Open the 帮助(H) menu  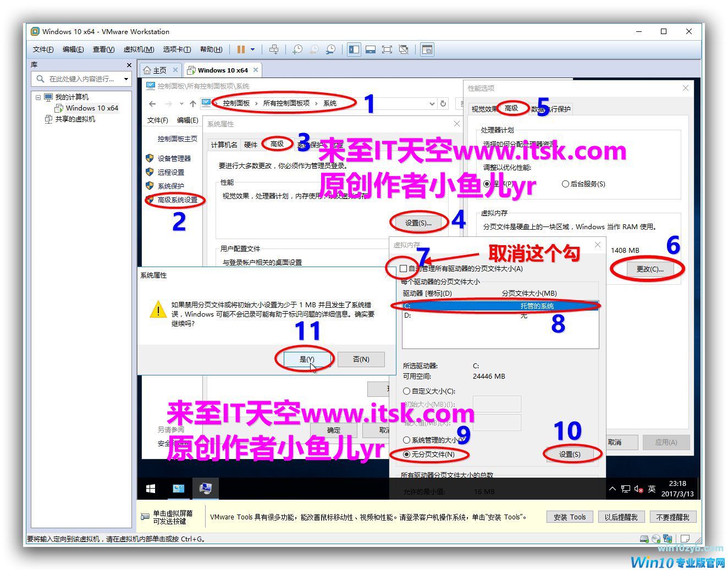click(211, 49)
